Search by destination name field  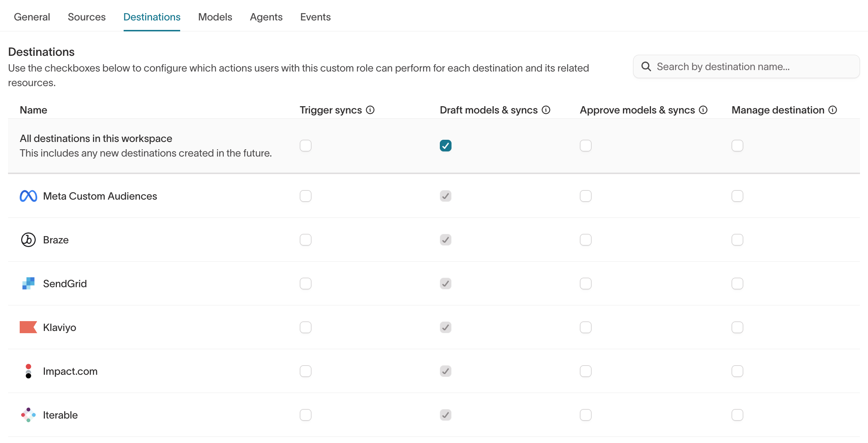click(747, 66)
